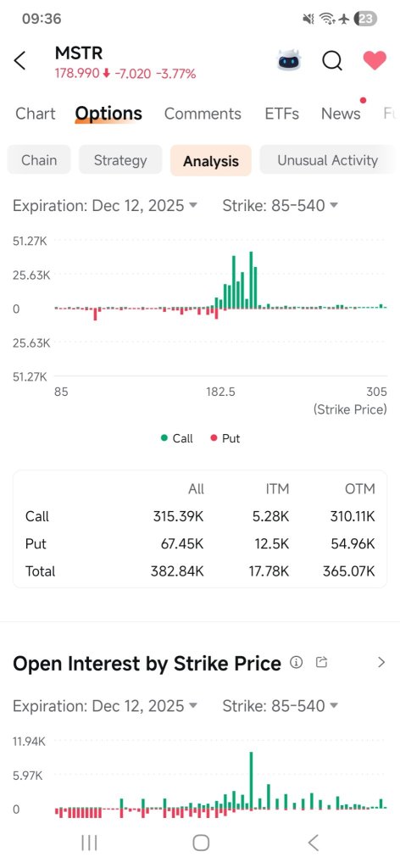This screenshot has width=400, height=868.
Task: Toggle the red heart favorite icon
Action: (375, 60)
